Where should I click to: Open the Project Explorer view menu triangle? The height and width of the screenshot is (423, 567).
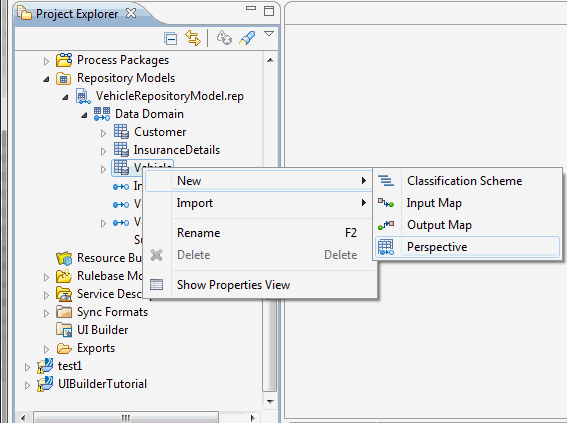click(269, 34)
